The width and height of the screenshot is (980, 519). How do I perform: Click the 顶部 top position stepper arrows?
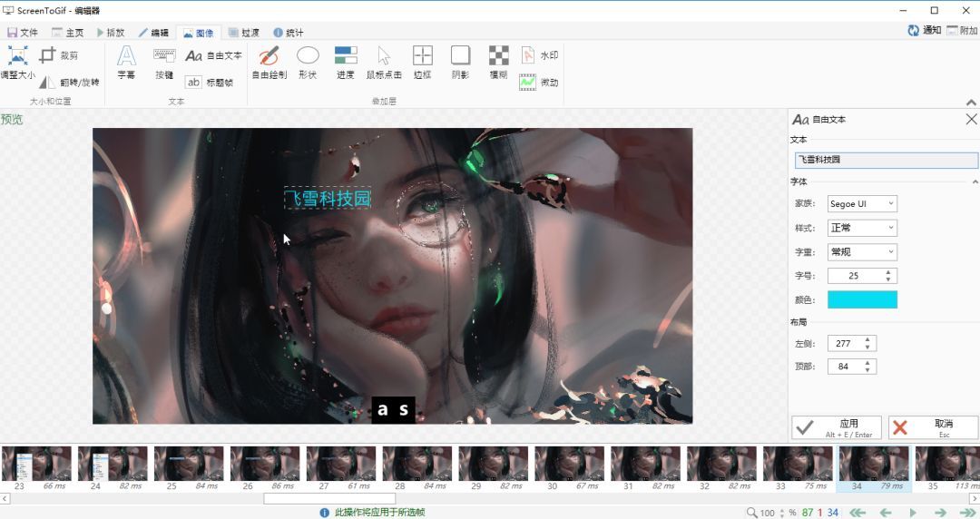point(867,367)
